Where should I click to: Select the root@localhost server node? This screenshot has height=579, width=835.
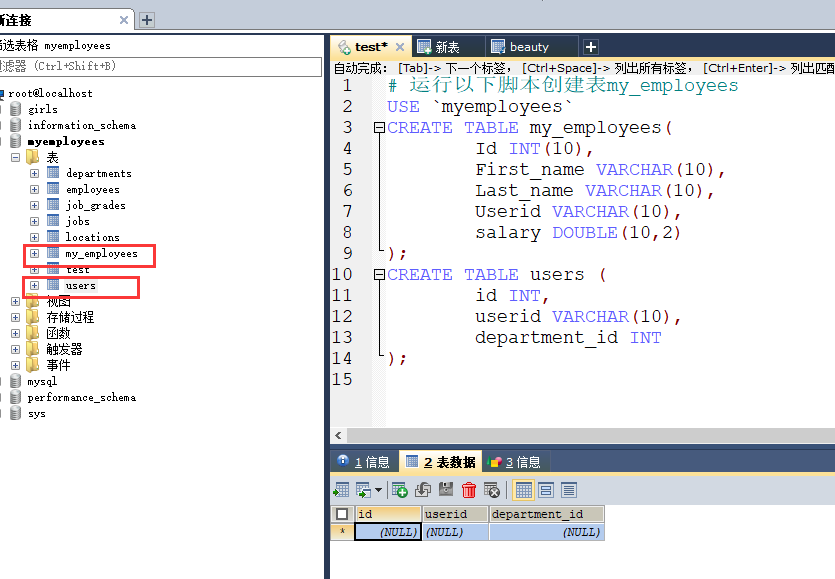pyautogui.click(x=50, y=93)
